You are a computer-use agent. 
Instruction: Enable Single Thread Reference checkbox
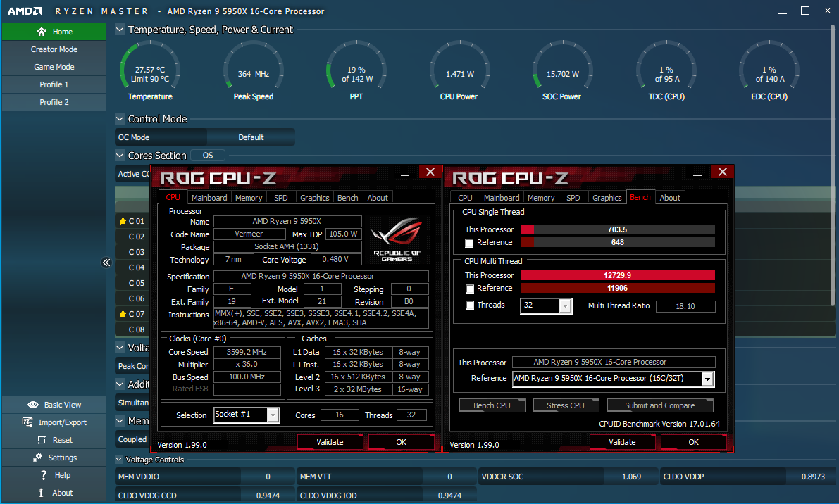pyautogui.click(x=469, y=243)
